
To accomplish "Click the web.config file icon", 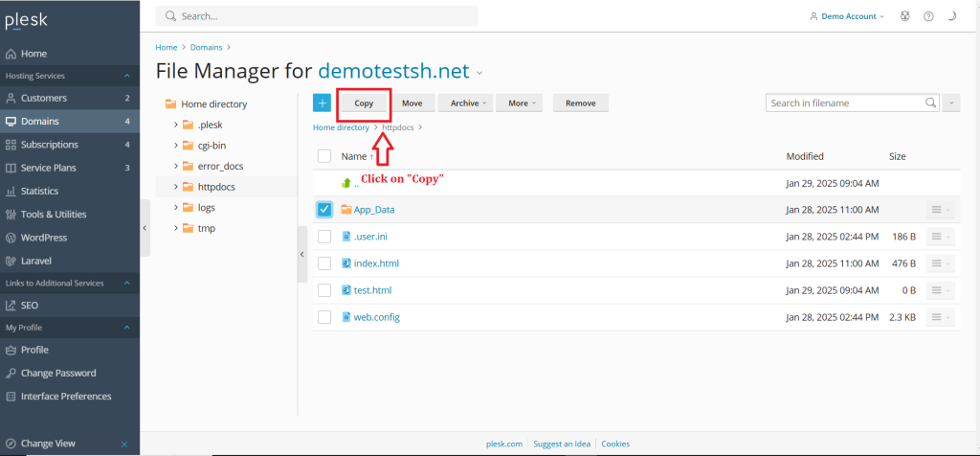I will pyautogui.click(x=346, y=317).
